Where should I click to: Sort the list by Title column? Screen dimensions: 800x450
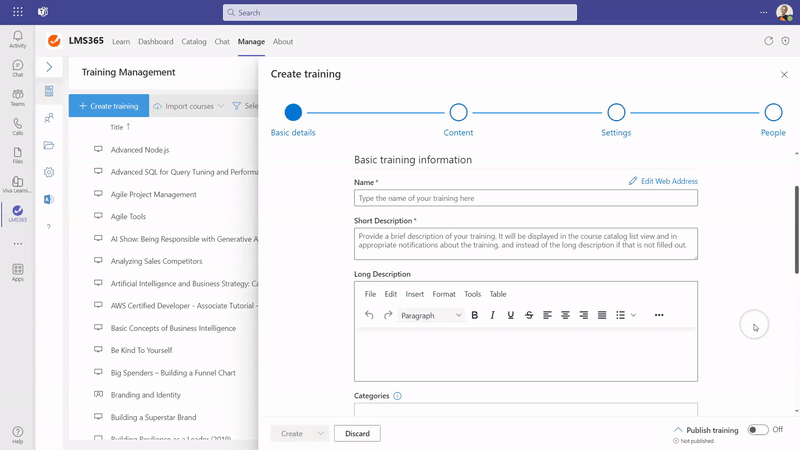[x=120, y=127]
